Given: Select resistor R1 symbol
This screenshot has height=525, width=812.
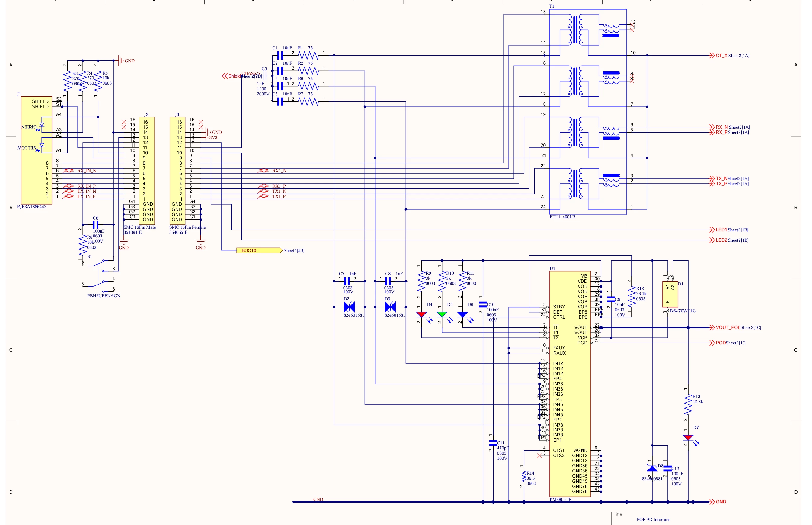Looking at the screenshot, I should point(308,55).
